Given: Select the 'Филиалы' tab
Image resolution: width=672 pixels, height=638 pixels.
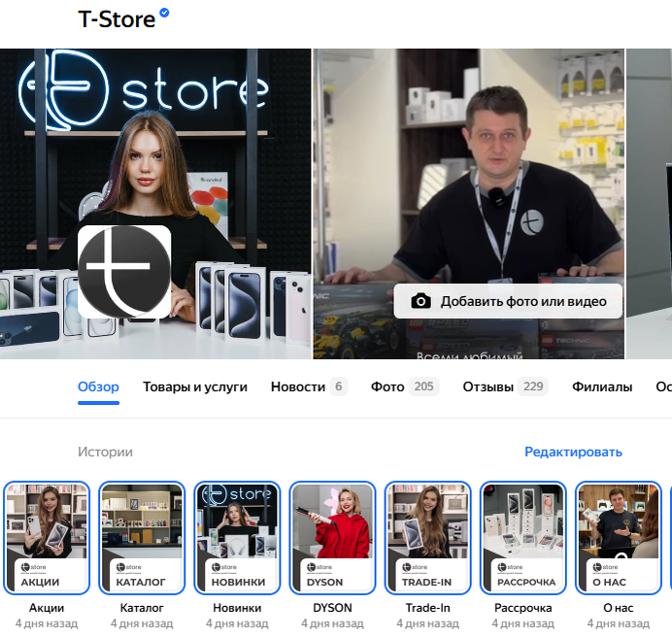Looking at the screenshot, I should point(602,386).
